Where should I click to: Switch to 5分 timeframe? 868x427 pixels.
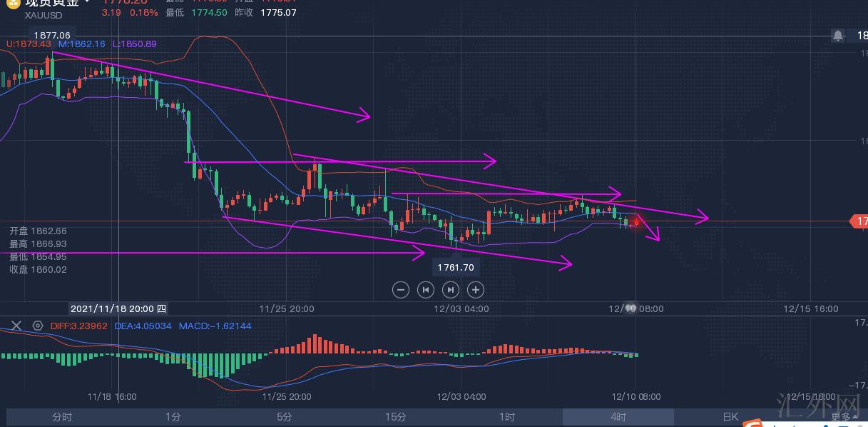coord(285,417)
